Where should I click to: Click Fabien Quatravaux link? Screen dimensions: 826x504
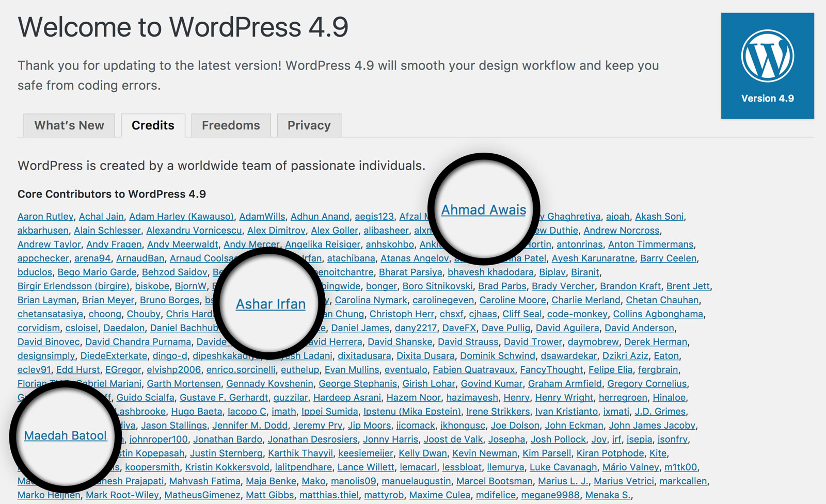(x=473, y=370)
